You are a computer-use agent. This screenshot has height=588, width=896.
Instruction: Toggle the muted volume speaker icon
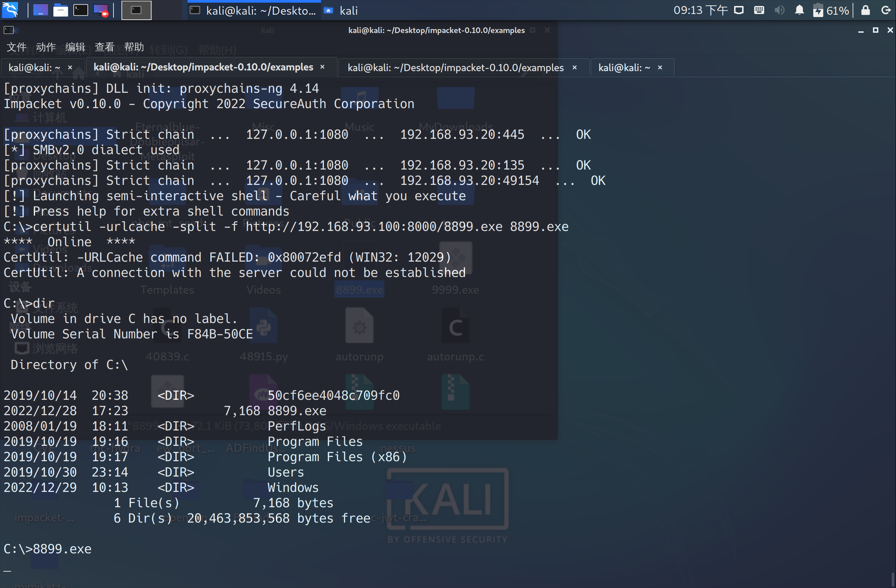779,10
